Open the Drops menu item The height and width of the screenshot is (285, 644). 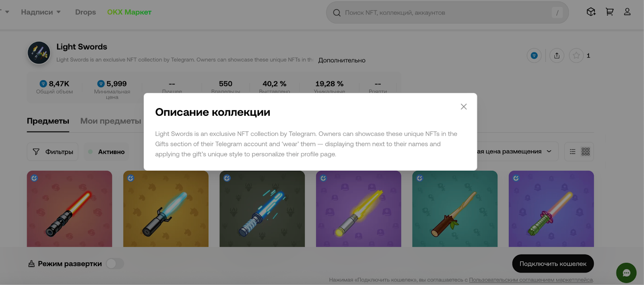pos(85,12)
